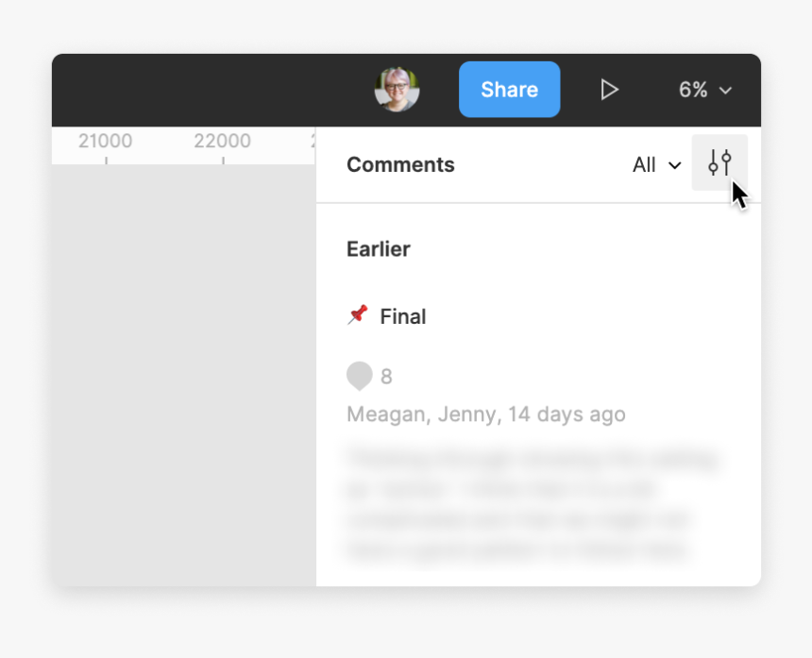Image resolution: width=812 pixels, height=658 pixels.
Task: Click the chevron arrow beside All
Action: click(674, 165)
